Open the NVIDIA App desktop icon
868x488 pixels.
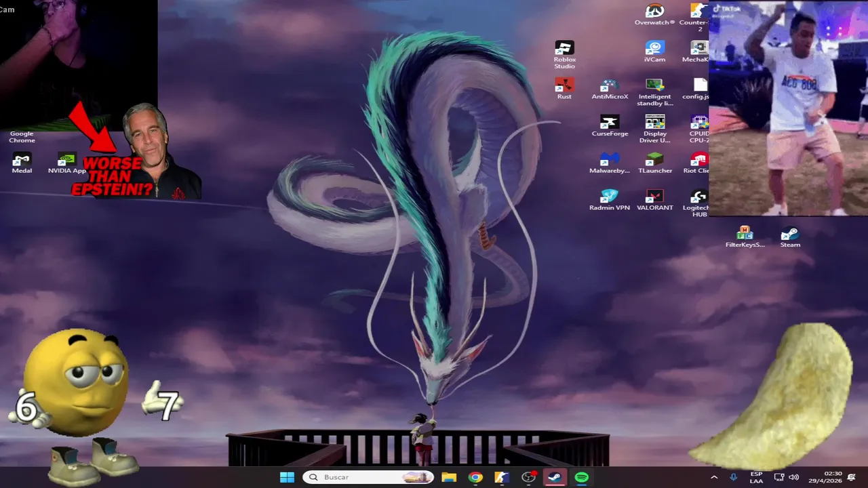[x=67, y=163]
